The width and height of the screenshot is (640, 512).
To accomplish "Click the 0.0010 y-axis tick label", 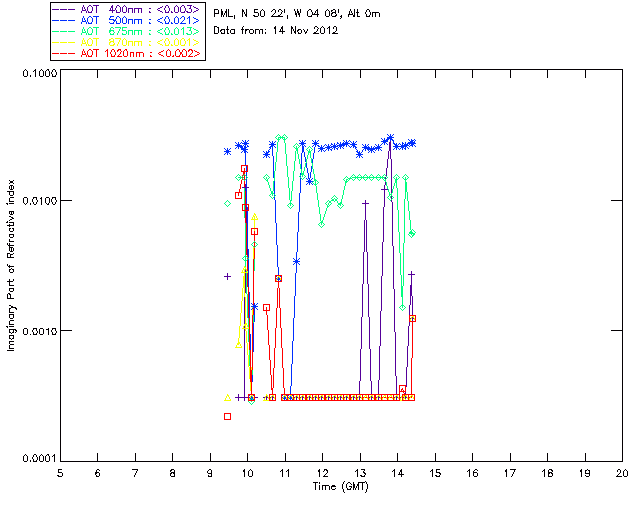I will 40,331.
